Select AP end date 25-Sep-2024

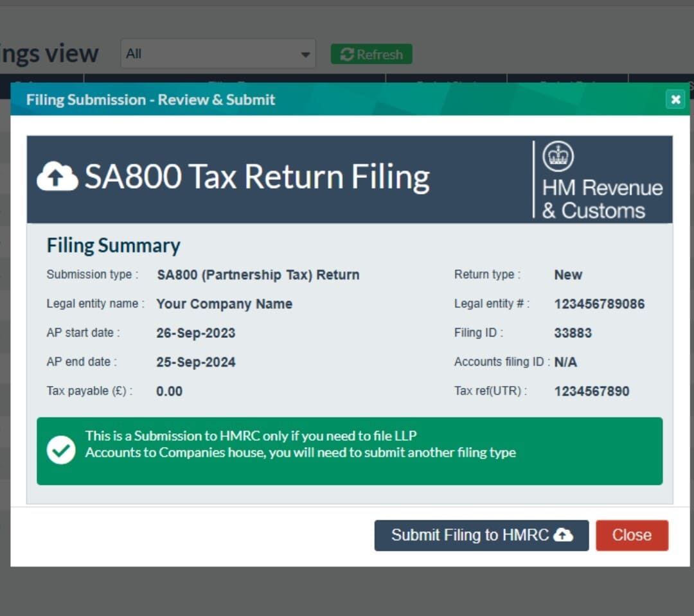coord(195,362)
